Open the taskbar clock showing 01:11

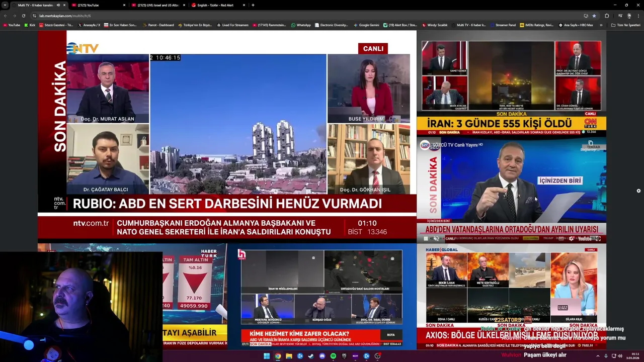tap(633, 356)
